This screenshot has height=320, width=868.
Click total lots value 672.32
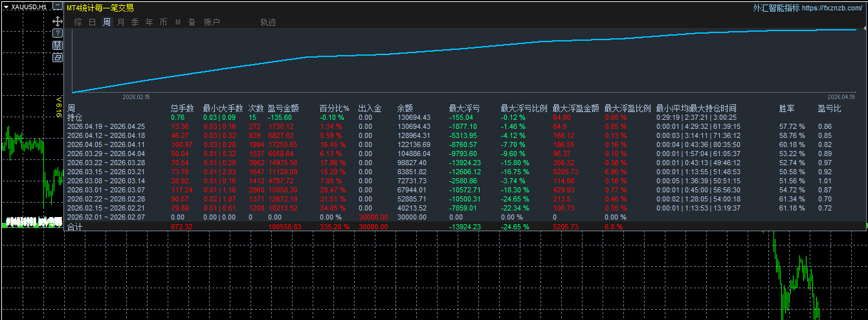coord(182,227)
